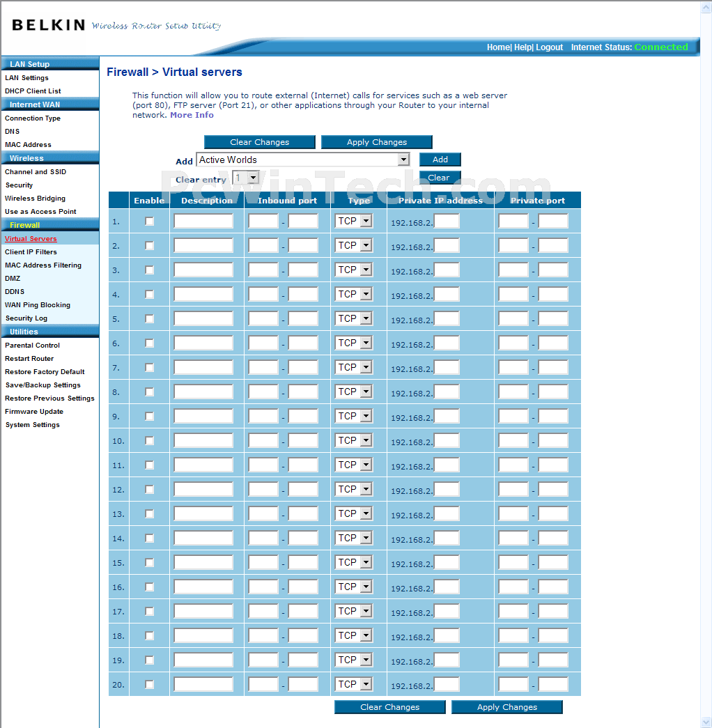Open the More Info link

point(192,115)
